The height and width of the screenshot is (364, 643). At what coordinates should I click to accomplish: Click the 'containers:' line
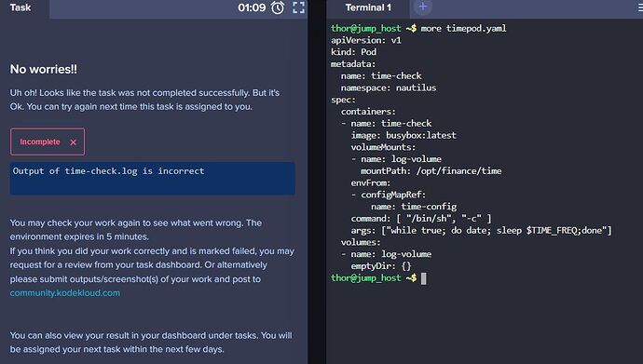click(x=368, y=112)
